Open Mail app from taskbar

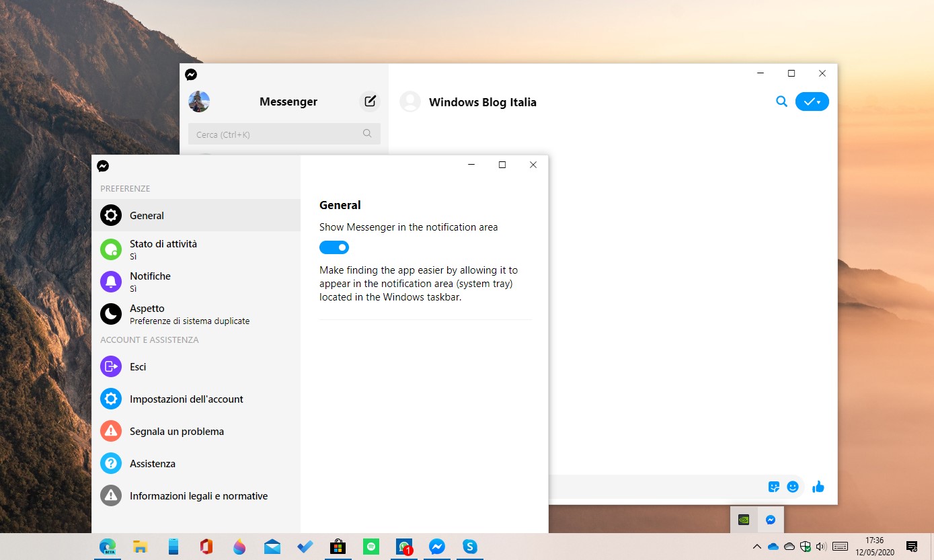click(272, 547)
